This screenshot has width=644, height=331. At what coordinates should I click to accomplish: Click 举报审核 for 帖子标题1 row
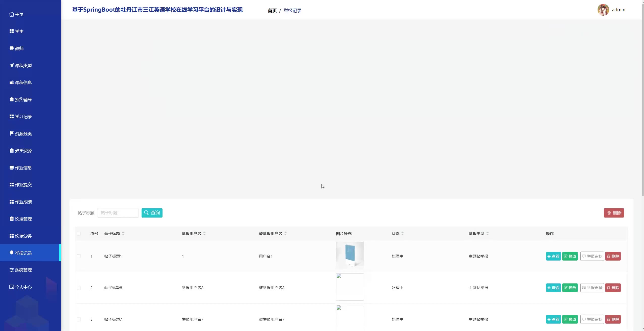click(x=592, y=256)
